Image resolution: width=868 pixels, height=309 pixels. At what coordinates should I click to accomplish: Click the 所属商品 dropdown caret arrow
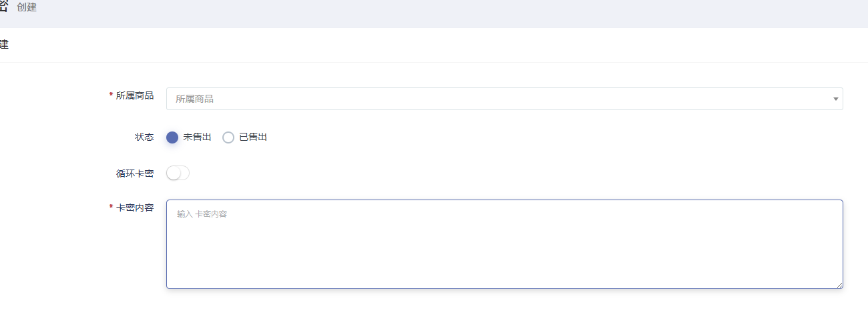pyautogui.click(x=835, y=99)
